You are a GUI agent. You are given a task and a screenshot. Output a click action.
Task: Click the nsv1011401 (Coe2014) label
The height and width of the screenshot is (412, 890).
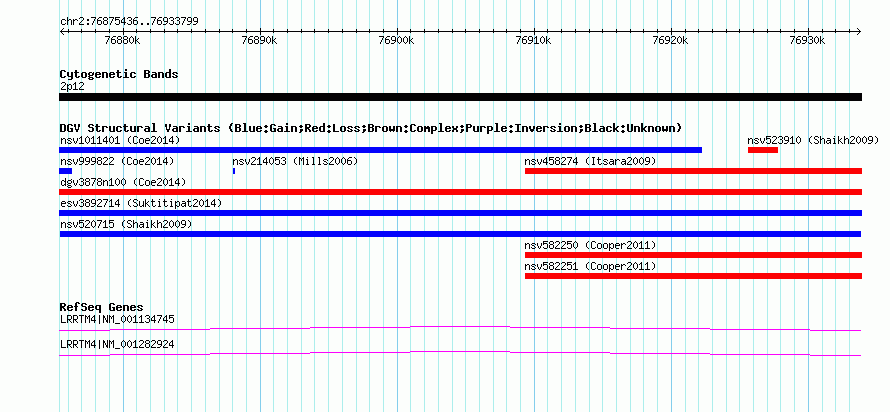coord(120,140)
